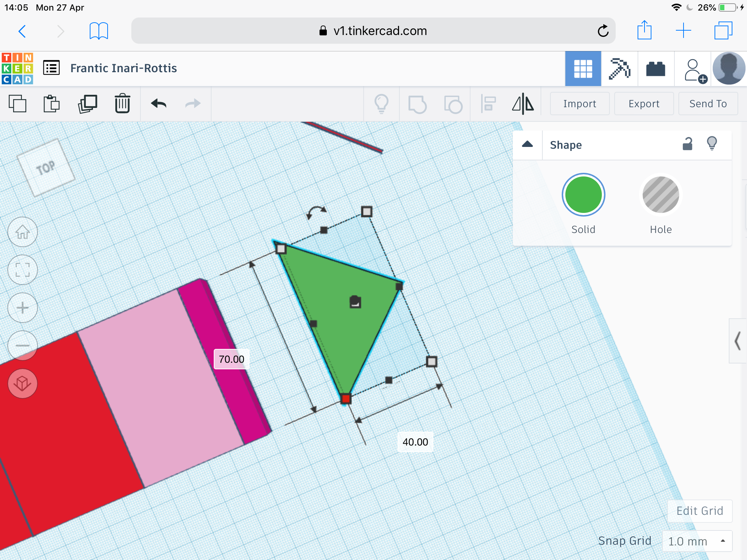Set the shape to Hole
The height and width of the screenshot is (560, 747).
click(661, 195)
